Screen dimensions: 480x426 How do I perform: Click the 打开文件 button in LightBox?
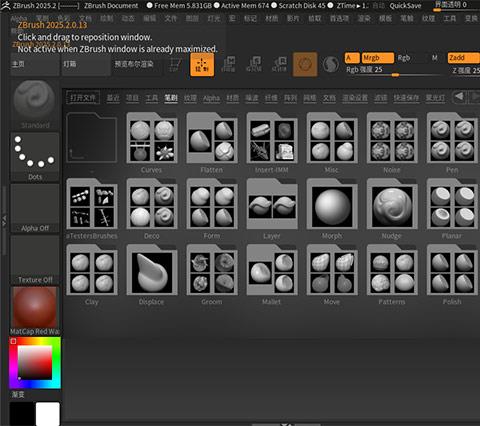83,97
